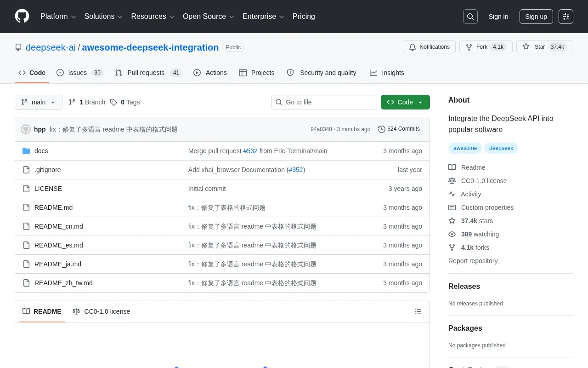This screenshot has height=368, width=588.
Task: Open the main branch selector dropdown
Action: pyautogui.click(x=39, y=102)
